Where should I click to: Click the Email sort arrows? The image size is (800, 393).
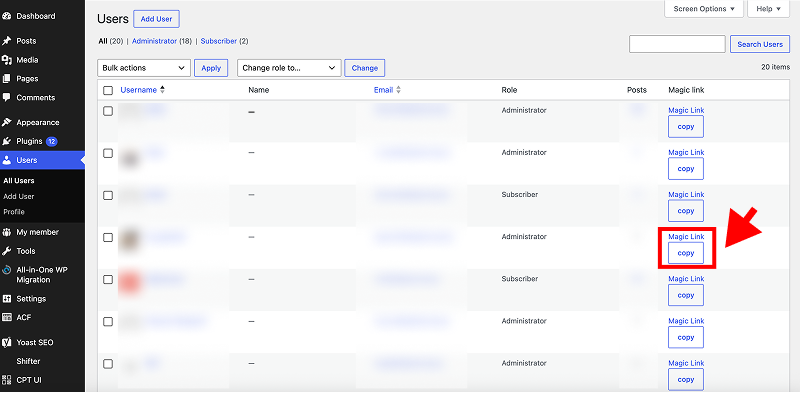click(x=398, y=90)
